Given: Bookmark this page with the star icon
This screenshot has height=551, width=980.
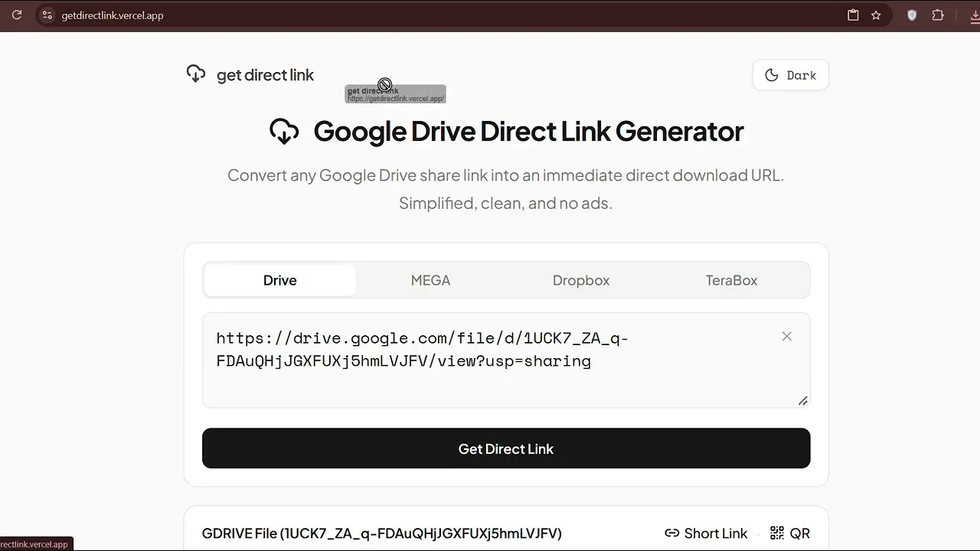Looking at the screenshot, I should pyautogui.click(x=876, y=15).
